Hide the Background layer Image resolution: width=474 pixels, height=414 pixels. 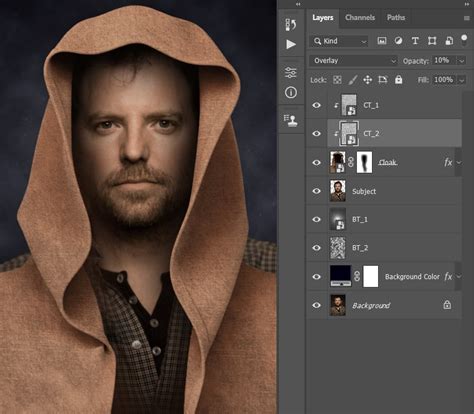(x=316, y=305)
